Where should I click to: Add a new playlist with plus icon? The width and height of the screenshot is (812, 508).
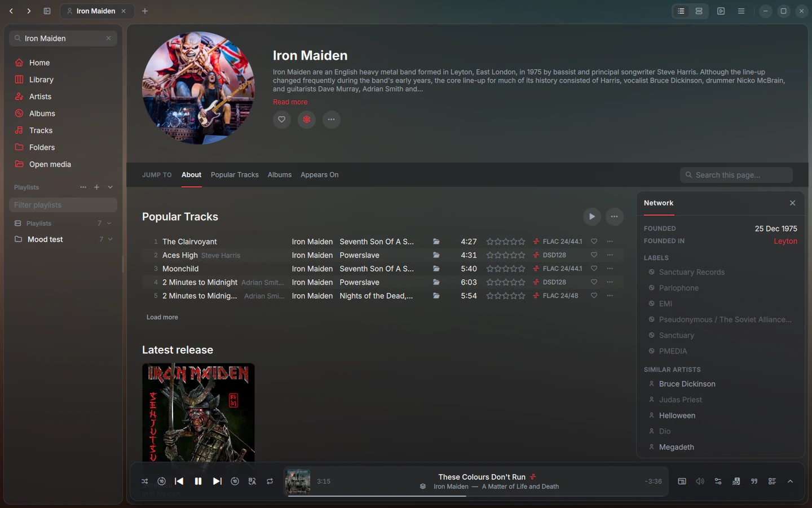[x=96, y=187]
